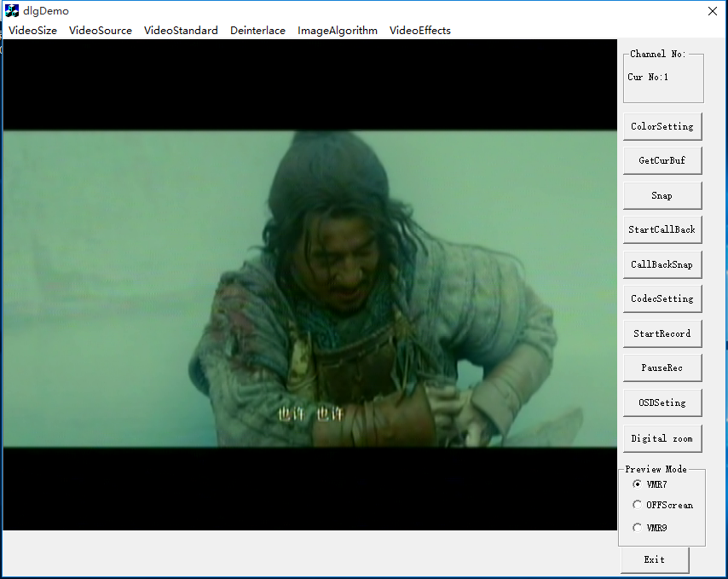
Task: Click the dlgDemo app icon in title bar
Action: pos(12,11)
